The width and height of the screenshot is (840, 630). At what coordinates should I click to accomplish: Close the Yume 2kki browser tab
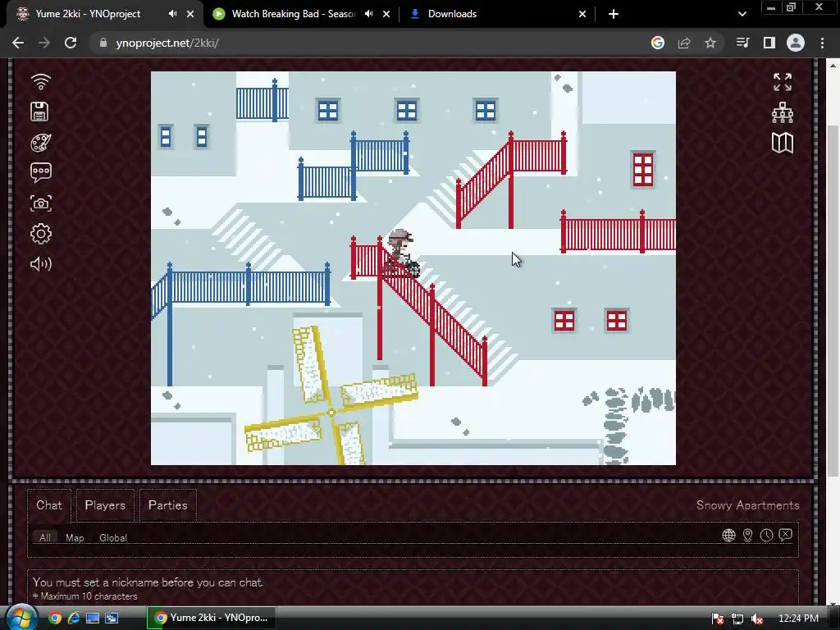point(190,14)
